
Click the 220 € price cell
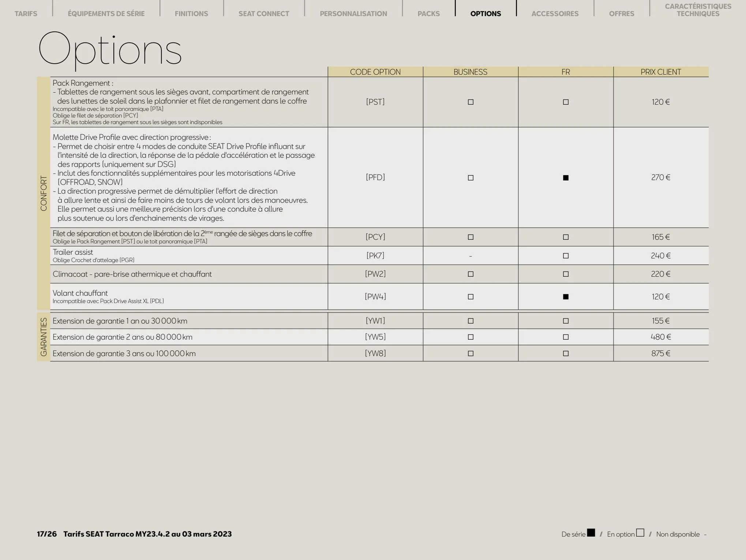[661, 274]
